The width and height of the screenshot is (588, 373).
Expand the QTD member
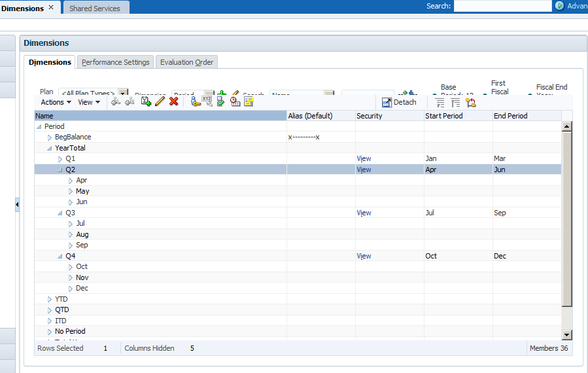click(50, 310)
